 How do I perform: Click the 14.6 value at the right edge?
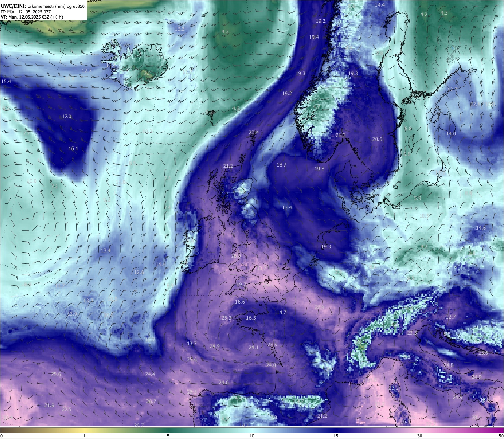[481, 228]
